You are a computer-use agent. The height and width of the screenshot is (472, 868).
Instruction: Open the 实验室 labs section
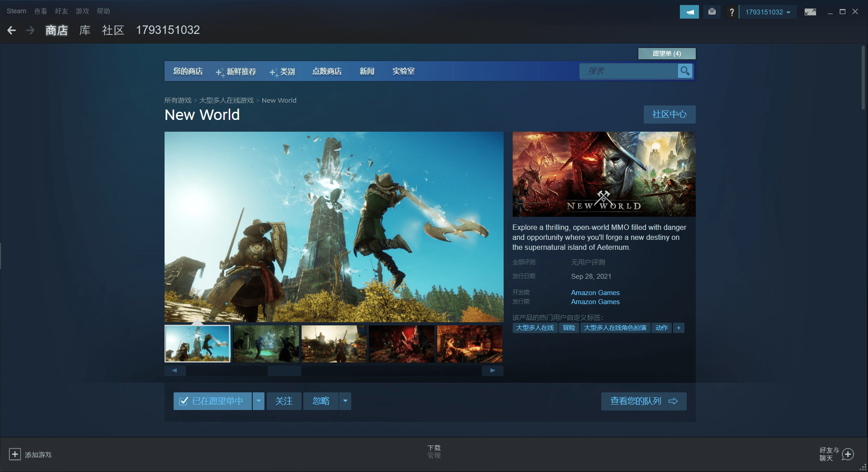403,71
